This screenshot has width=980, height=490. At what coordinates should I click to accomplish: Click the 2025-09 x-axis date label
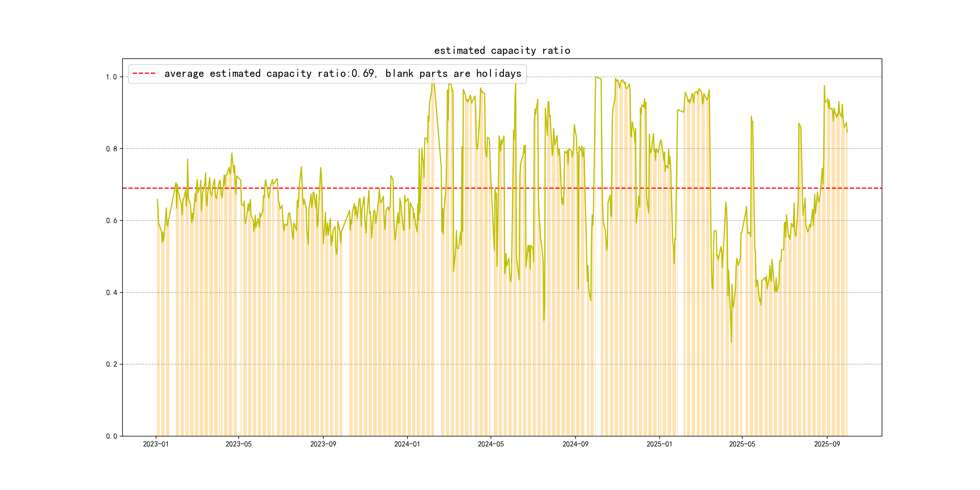pyautogui.click(x=827, y=444)
